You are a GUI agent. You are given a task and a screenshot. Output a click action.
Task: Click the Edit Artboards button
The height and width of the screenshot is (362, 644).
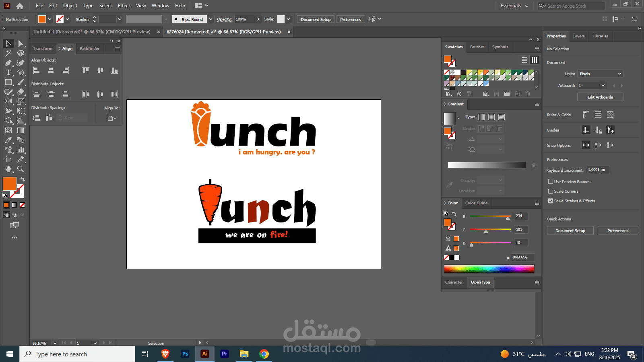click(x=600, y=97)
